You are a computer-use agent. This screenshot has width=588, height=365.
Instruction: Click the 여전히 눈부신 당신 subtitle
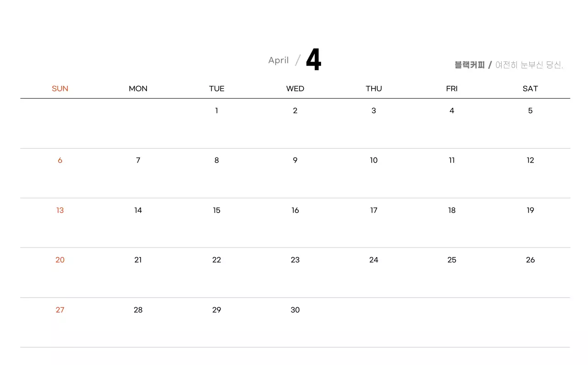tap(529, 65)
